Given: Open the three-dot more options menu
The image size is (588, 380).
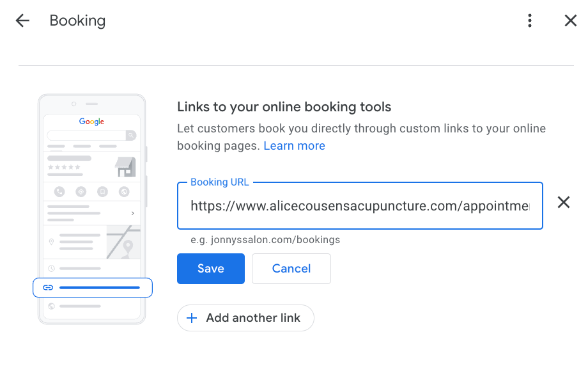Looking at the screenshot, I should pos(529,20).
